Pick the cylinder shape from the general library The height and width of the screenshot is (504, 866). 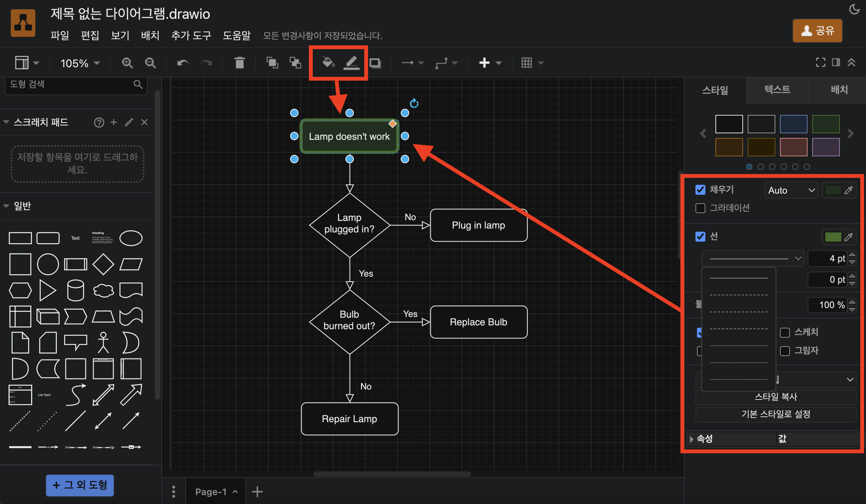click(76, 290)
